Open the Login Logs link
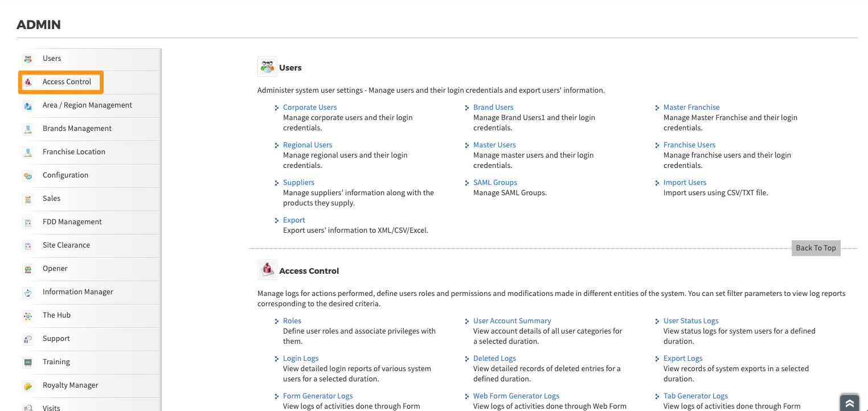 301,358
